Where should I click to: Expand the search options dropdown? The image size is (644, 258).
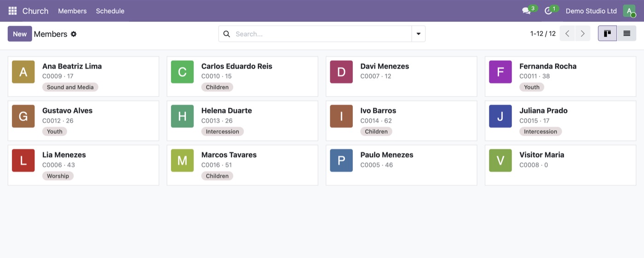coord(419,34)
